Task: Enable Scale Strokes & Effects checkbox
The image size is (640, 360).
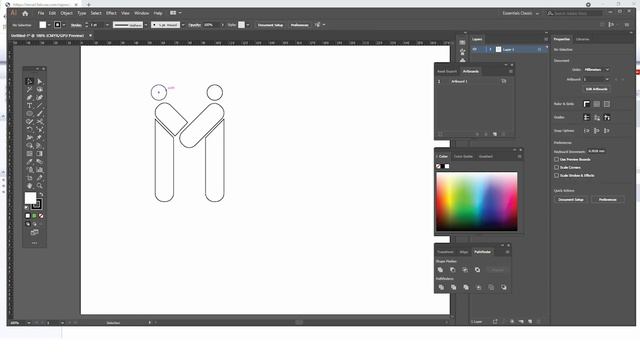Action: pyautogui.click(x=556, y=176)
